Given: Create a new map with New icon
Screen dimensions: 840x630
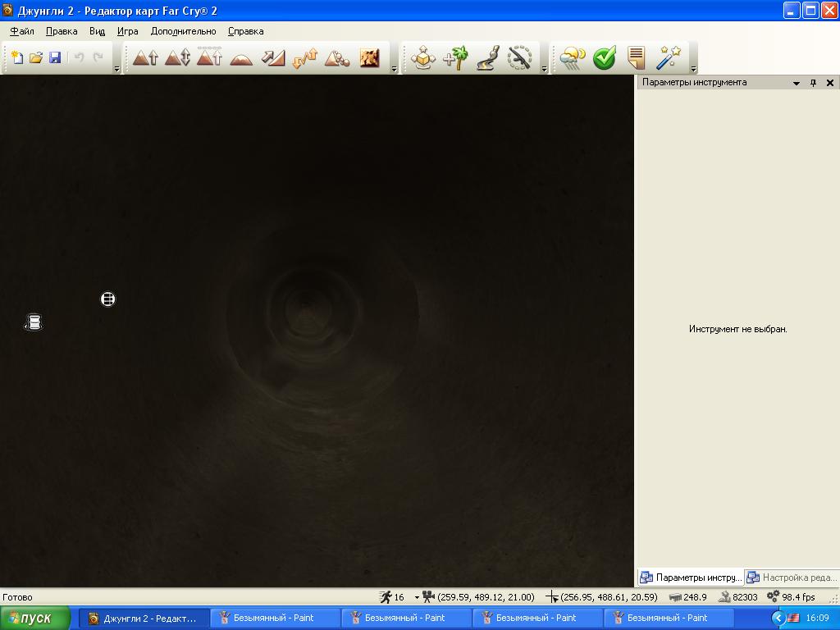Looking at the screenshot, I should (17, 57).
